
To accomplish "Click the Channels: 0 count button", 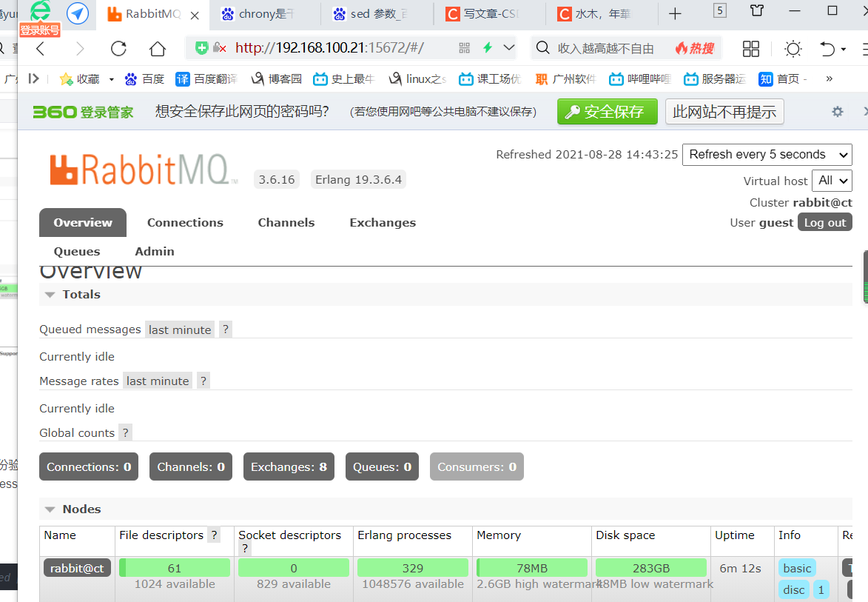I will 191,467.
